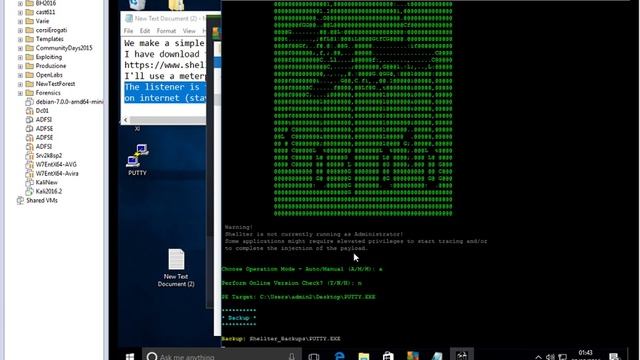Select CommunityDays2015 in the library tree

64,48
